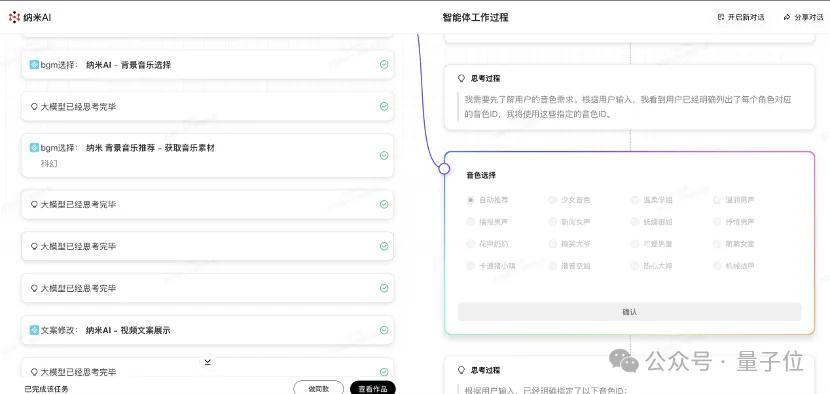The image size is (830, 394).
Task: Click the 纳米AI brand name text
Action: click(37, 17)
